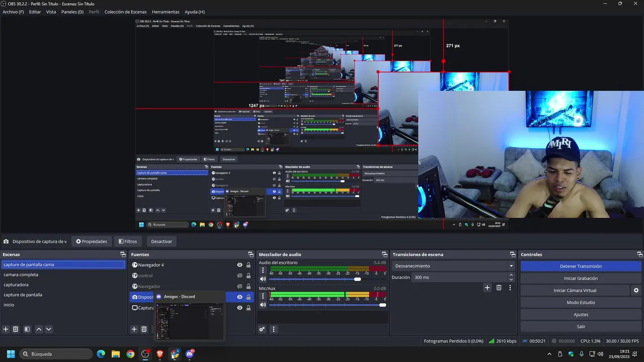This screenshot has height=362, width=644.
Task: Expand the Desvanecimiento transition dropdown
Action: 511,266
